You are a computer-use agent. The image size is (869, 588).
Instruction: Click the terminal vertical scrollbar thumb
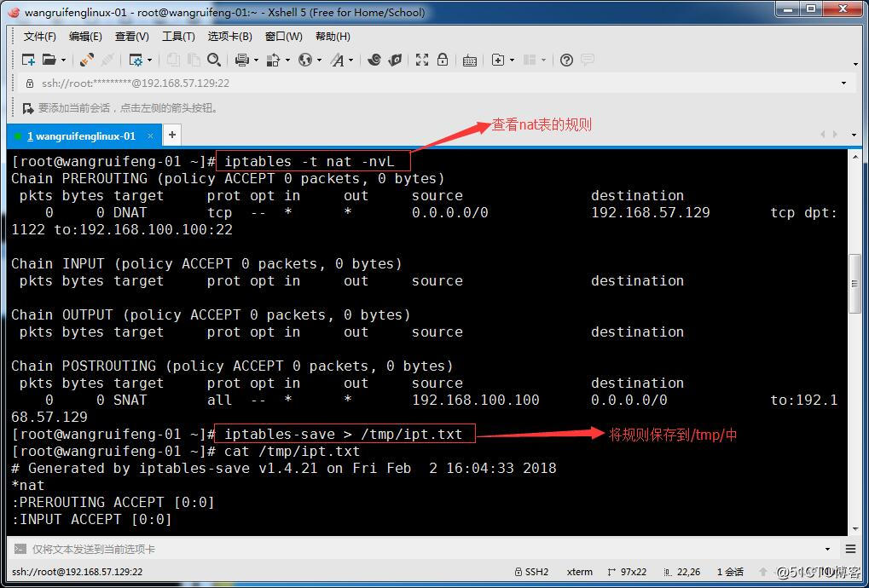(855, 284)
